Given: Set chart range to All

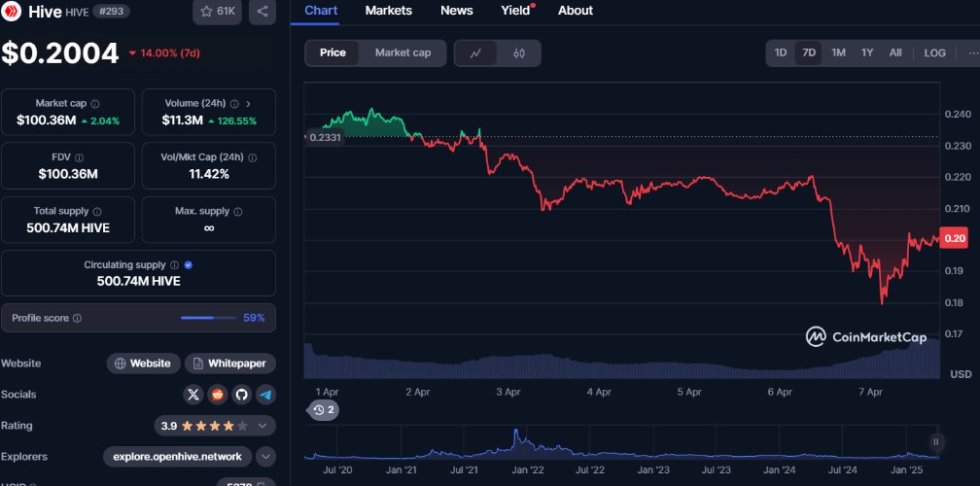Looking at the screenshot, I should point(895,53).
